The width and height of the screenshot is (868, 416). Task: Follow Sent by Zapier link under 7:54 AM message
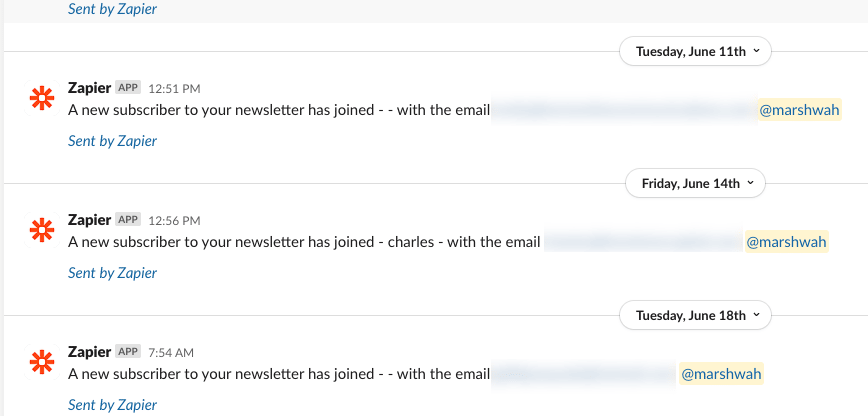[112, 404]
